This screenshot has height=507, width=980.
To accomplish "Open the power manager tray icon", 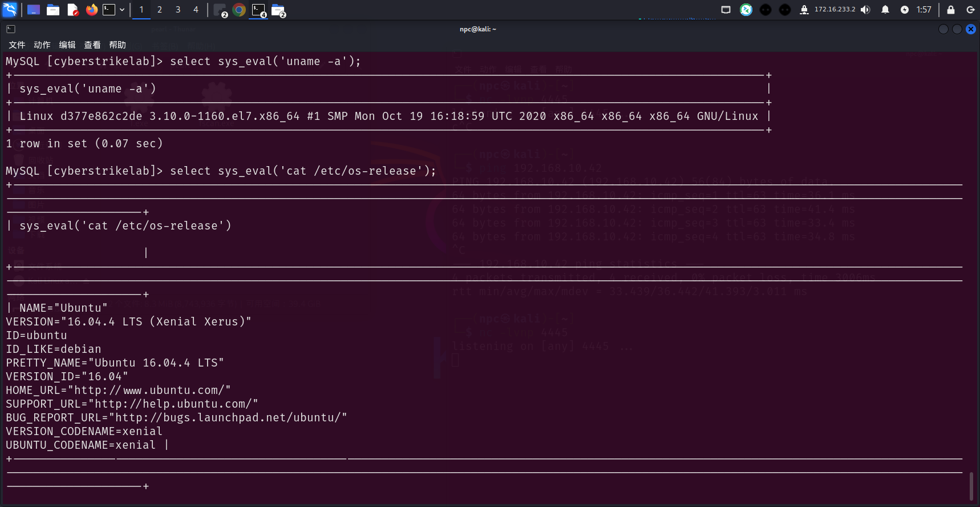I will click(x=905, y=10).
